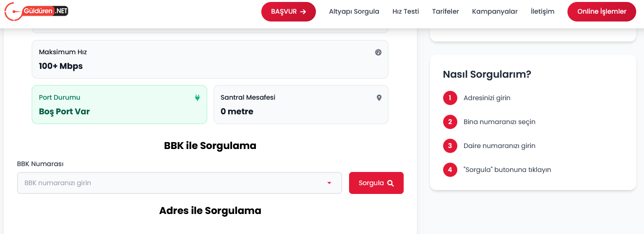This screenshot has width=644, height=234.
Task: Open Online İşlemler
Action: [x=602, y=12]
